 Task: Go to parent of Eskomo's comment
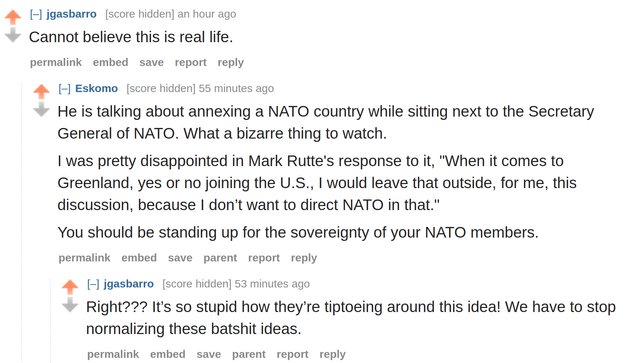(x=220, y=258)
